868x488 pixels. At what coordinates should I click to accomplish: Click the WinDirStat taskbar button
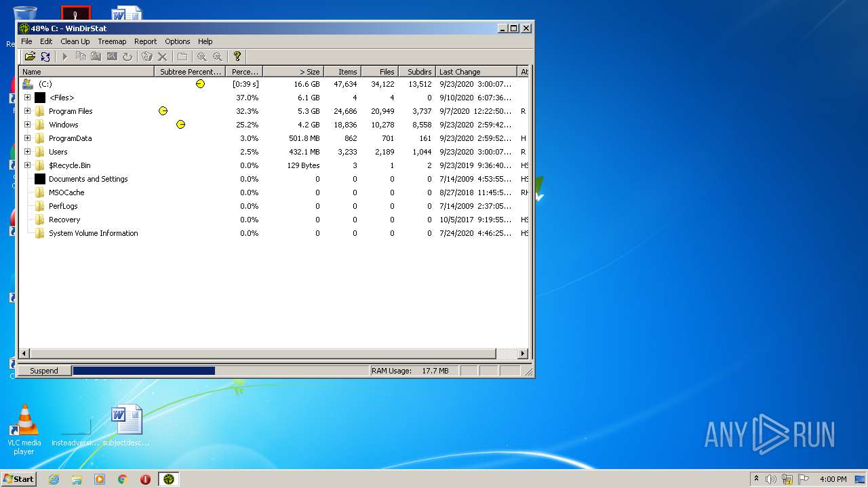(x=169, y=479)
